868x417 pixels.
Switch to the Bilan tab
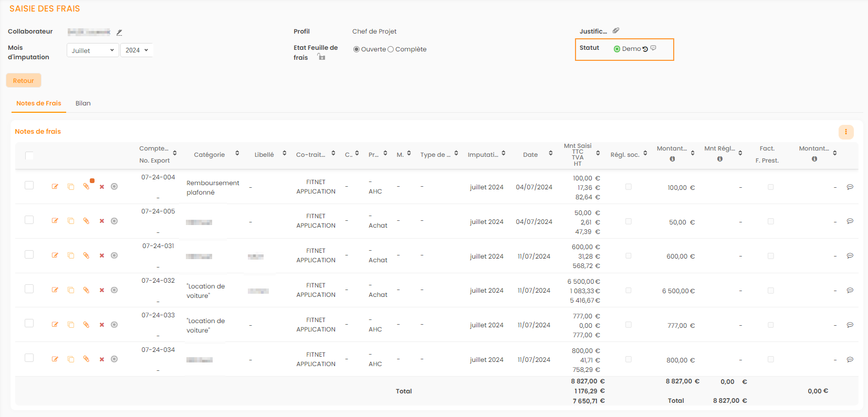point(83,103)
